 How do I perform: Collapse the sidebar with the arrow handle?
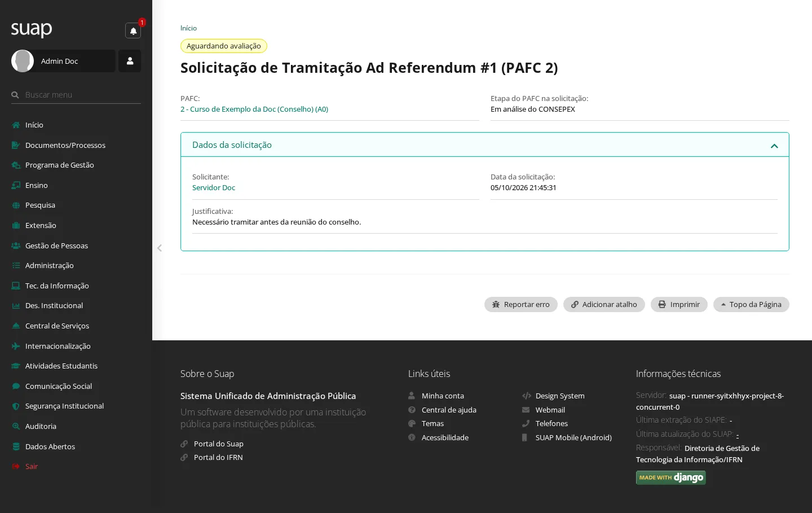pyautogui.click(x=160, y=248)
